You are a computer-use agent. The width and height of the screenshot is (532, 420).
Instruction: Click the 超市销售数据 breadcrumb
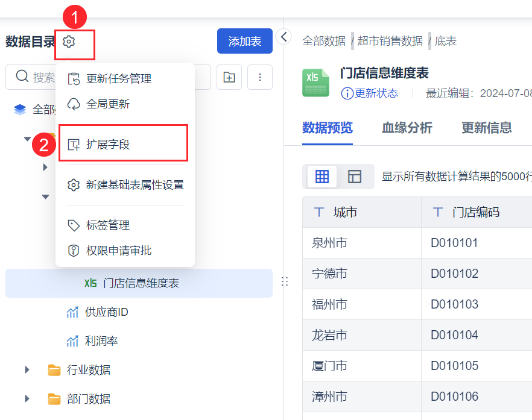(x=390, y=41)
